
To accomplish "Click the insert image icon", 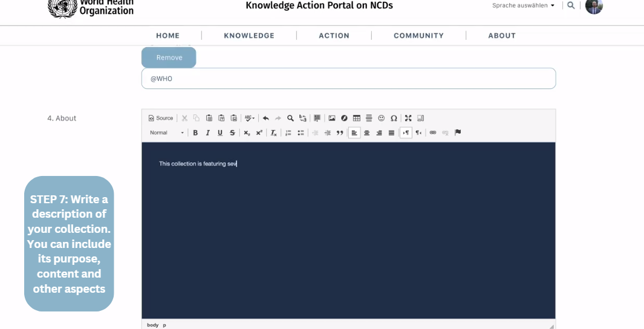I will pyautogui.click(x=332, y=119).
